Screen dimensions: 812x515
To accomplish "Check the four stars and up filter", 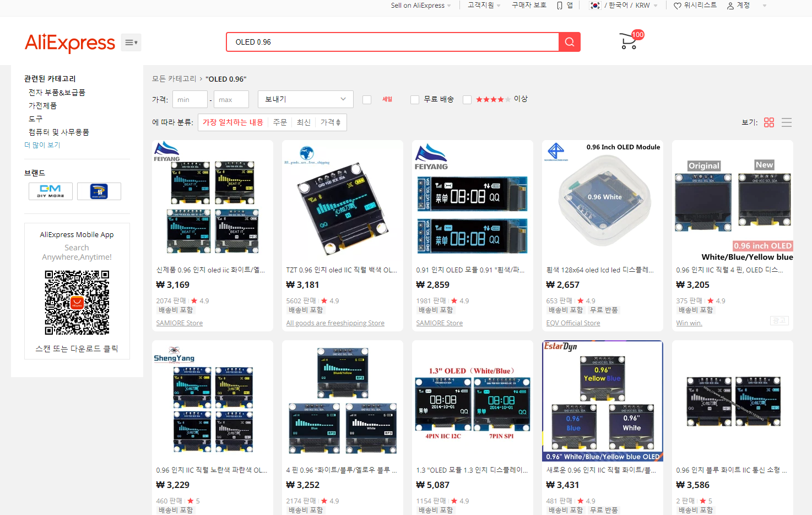I will (x=467, y=100).
